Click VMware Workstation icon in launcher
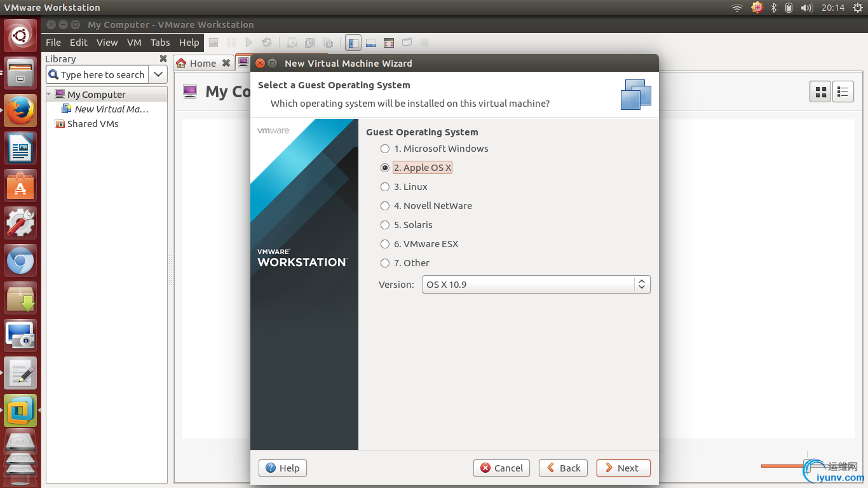868x488 pixels. (x=20, y=410)
